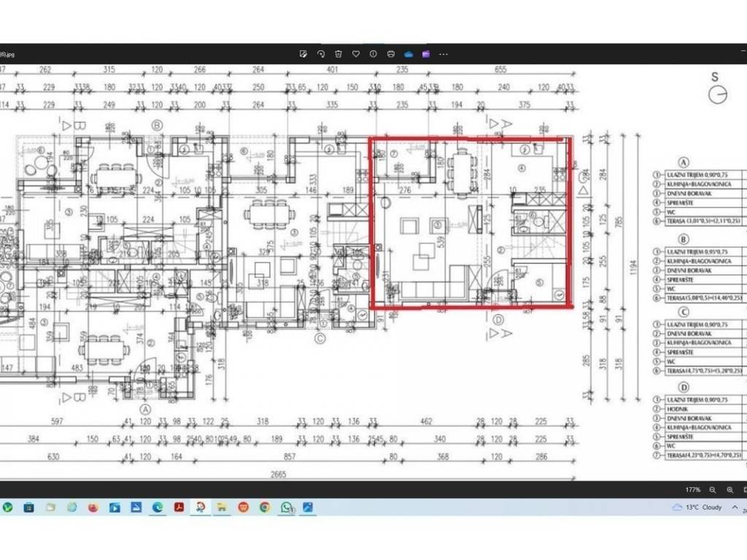Viewport: 747px width, 560px height.
Task: Click the red highlighted apartment D plan
Action: click(x=471, y=223)
